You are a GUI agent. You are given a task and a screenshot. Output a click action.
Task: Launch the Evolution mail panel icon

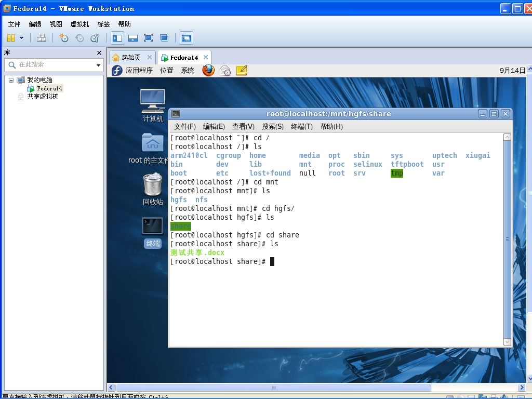click(225, 70)
